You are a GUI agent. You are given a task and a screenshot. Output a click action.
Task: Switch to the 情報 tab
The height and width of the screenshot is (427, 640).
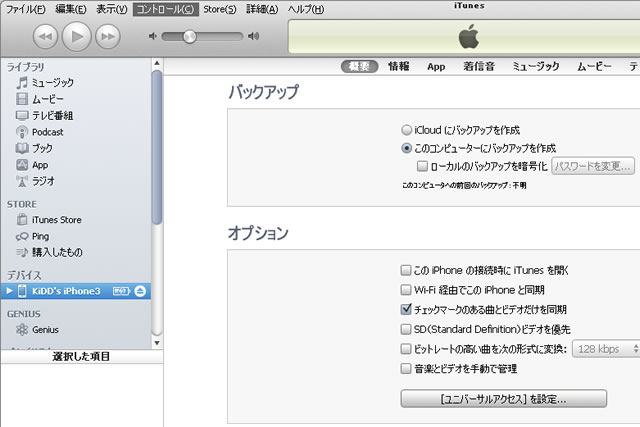(x=399, y=66)
